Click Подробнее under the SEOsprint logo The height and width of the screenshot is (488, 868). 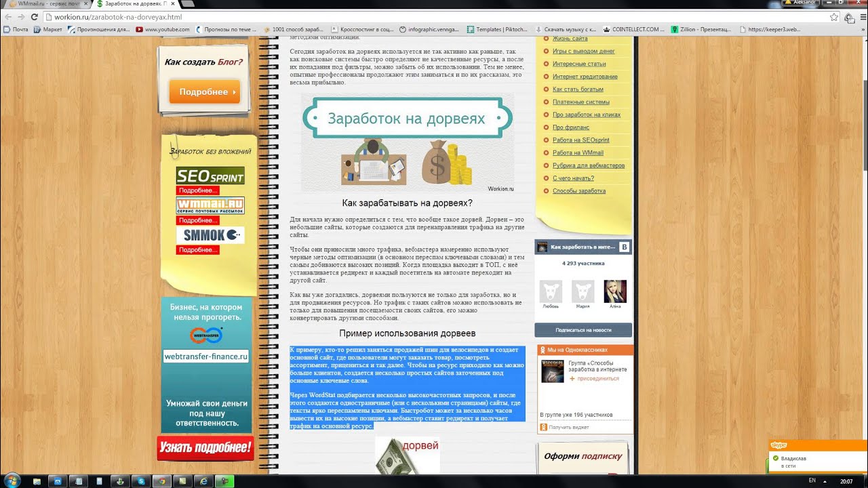click(197, 190)
